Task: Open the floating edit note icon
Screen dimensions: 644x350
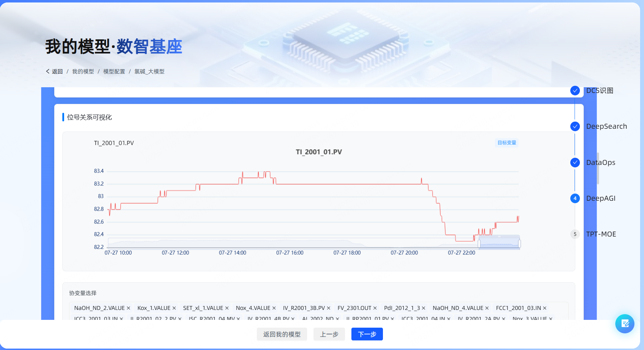Action: tap(625, 323)
